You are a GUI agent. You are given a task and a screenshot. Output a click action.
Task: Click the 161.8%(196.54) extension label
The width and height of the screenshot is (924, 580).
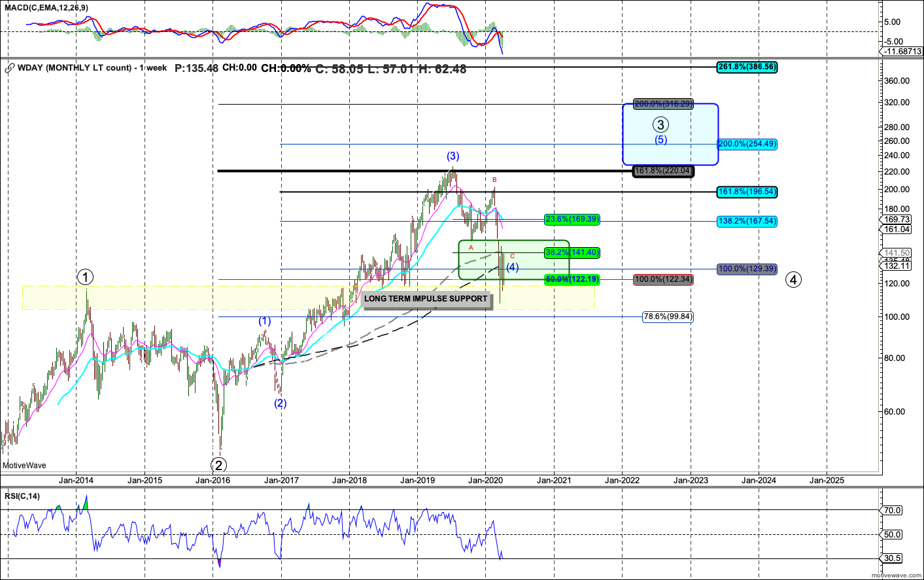pos(747,192)
